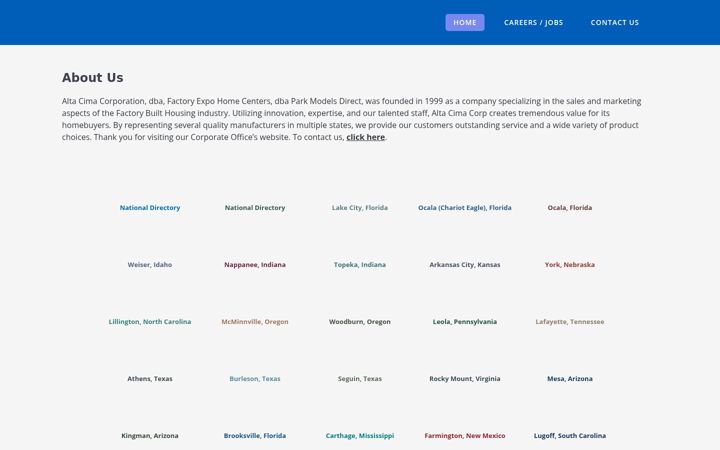Open Ocala (Chariot Eagle), Florida link
The height and width of the screenshot is (450, 720).
[465, 208]
